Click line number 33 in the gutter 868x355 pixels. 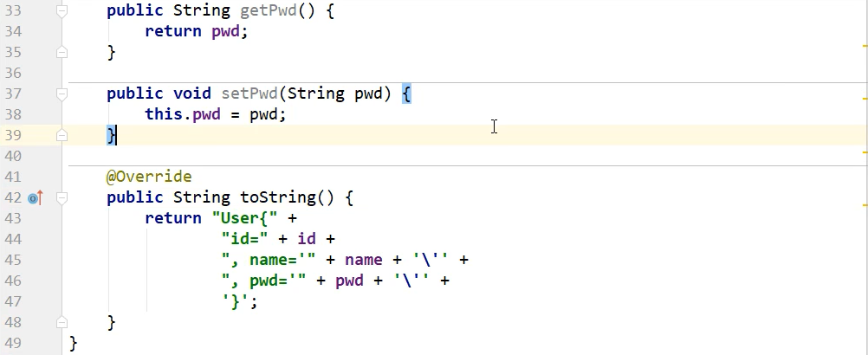coord(11,10)
